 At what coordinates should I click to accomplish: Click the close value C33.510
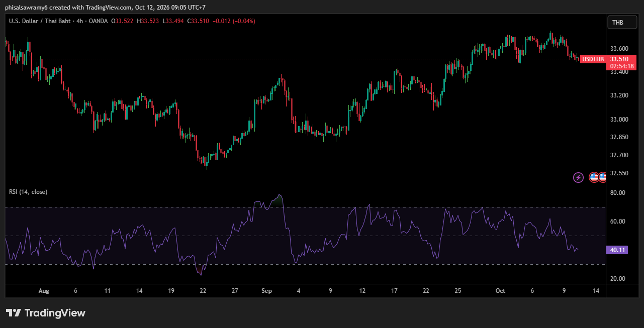(199, 21)
